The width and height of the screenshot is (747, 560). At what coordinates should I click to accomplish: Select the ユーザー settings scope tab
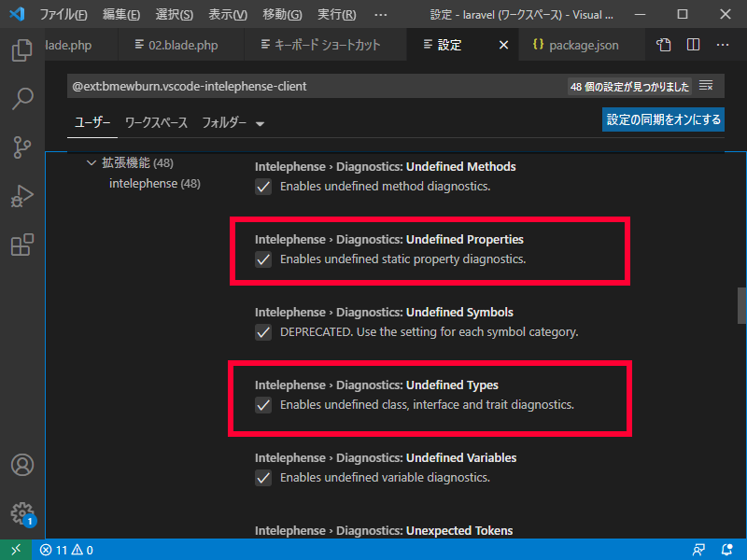(92, 123)
